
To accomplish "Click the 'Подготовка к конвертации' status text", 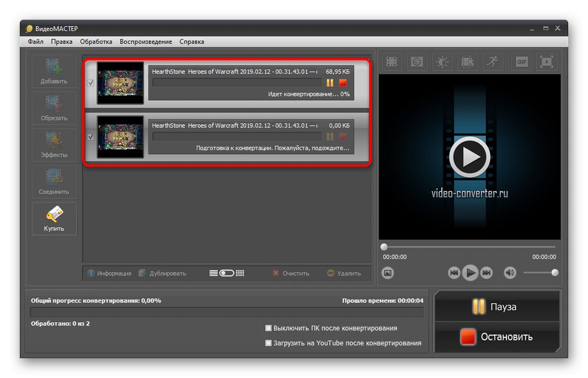I will [x=272, y=148].
